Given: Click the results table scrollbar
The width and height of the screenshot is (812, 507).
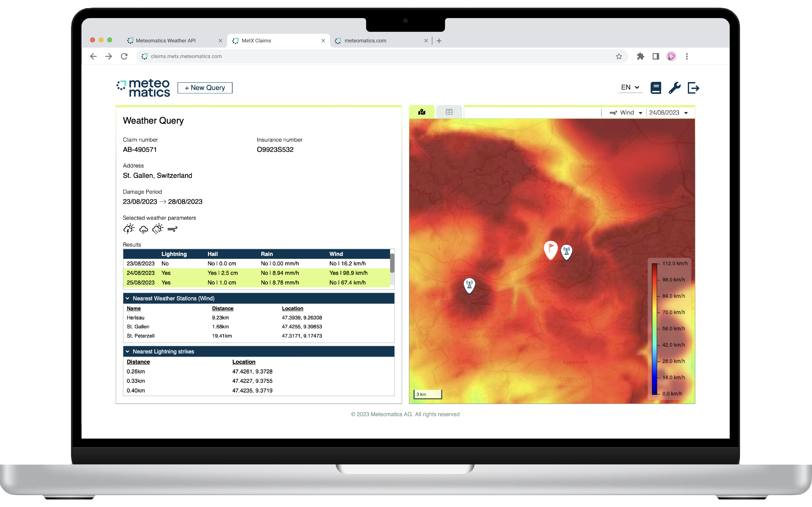Looking at the screenshot, I should point(392,263).
